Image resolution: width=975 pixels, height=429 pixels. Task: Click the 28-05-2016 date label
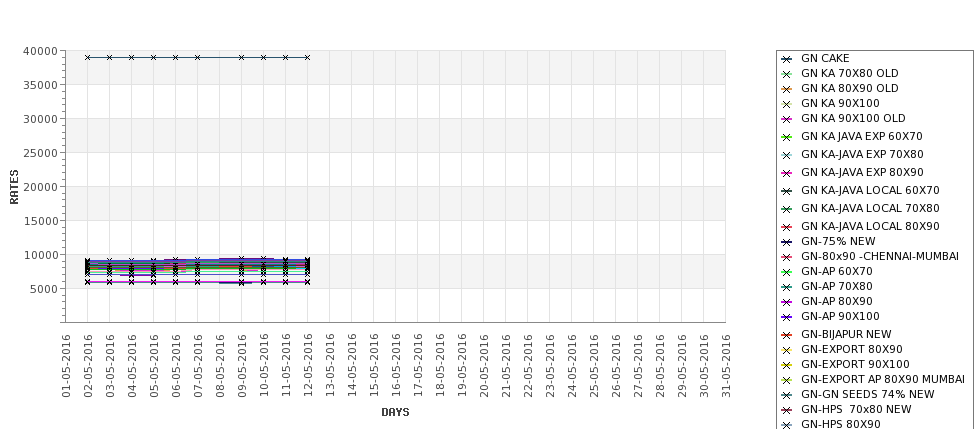click(x=660, y=366)
